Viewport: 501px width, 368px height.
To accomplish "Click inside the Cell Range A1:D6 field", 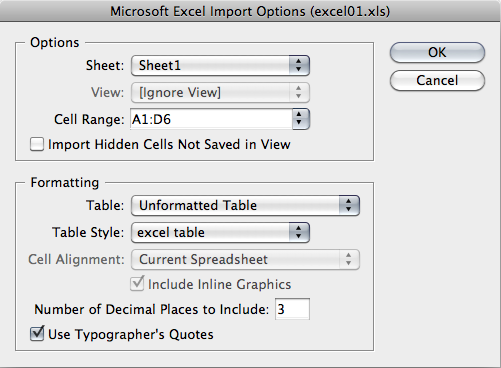I will 211,119.
